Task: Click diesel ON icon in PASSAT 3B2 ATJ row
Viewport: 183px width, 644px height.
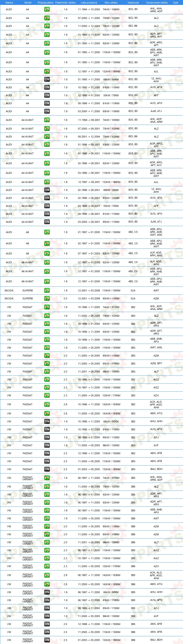Action: (x=47, y=437)
